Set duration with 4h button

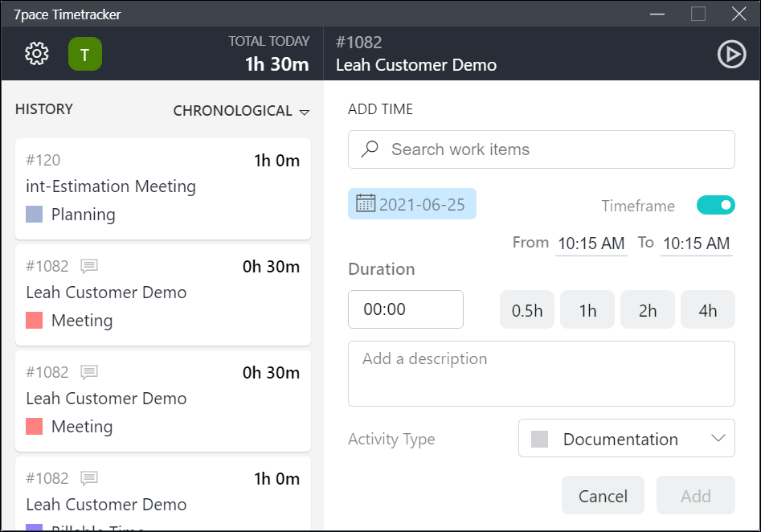click(x=708, y=309)
